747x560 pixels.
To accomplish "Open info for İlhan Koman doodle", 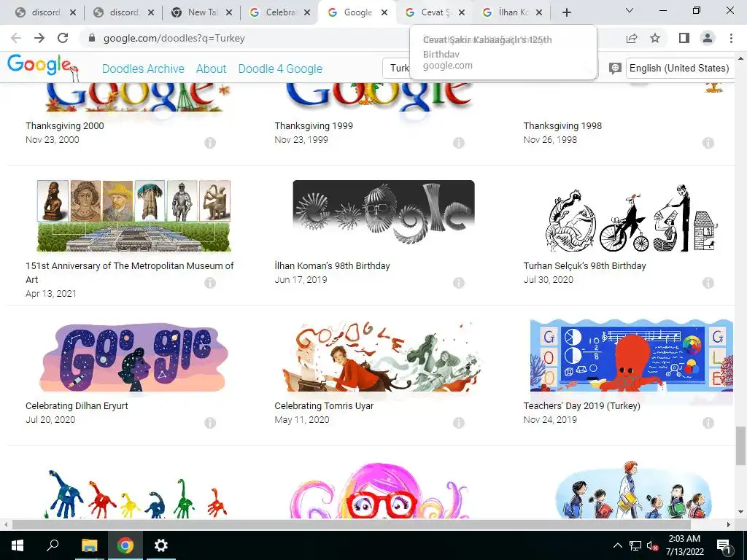I will click(459, 282).
